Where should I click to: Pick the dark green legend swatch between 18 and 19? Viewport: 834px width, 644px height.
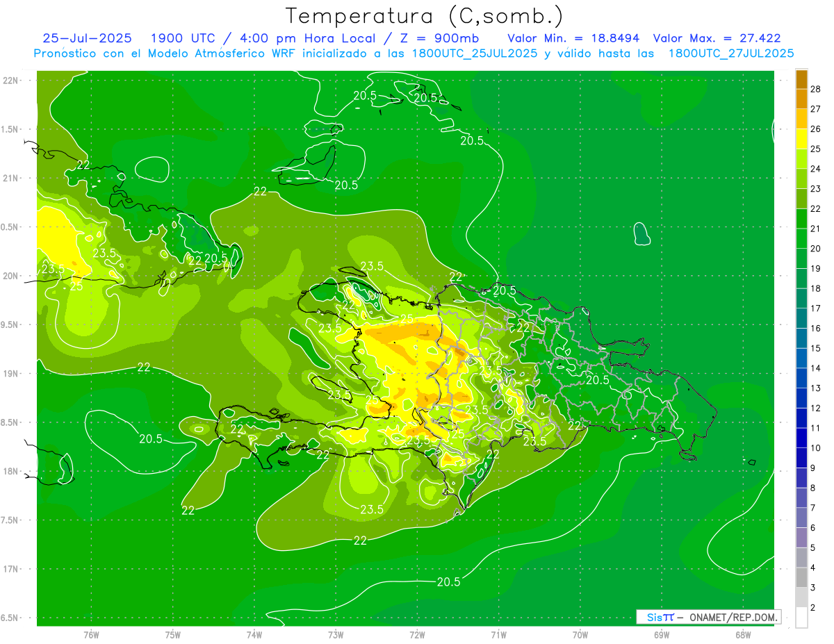[x=801, y=279]
